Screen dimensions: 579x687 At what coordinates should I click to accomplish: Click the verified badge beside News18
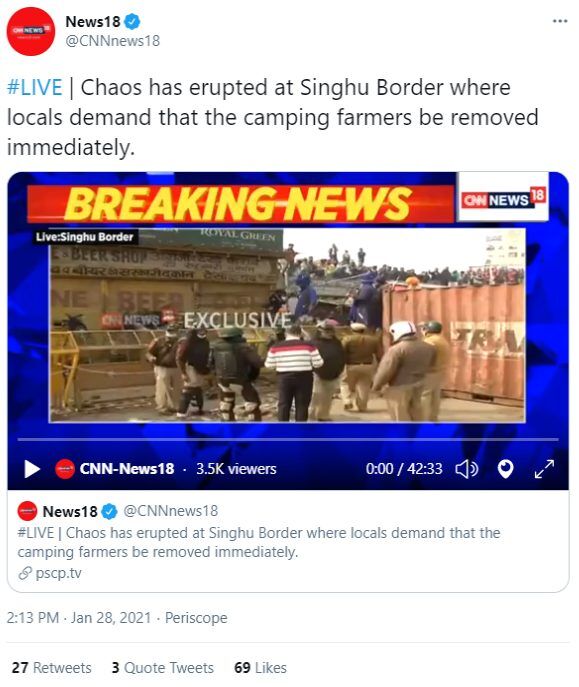(x=132, y=21)
